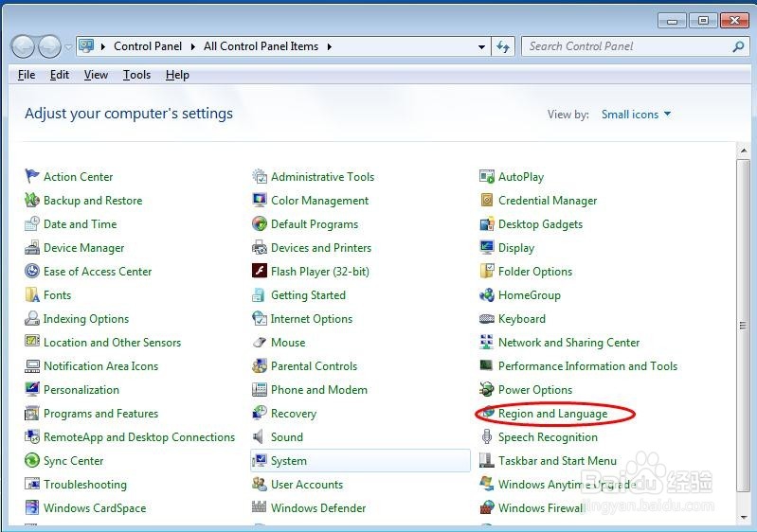Expand the address bar history dropdown arrow
The image size is (757, 532).
click(x=481, y=46)
